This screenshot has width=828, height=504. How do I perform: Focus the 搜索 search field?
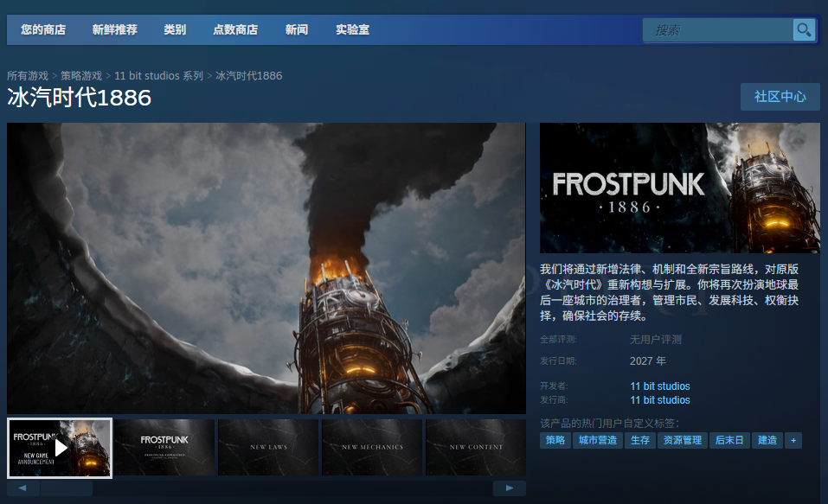(718, 30)
